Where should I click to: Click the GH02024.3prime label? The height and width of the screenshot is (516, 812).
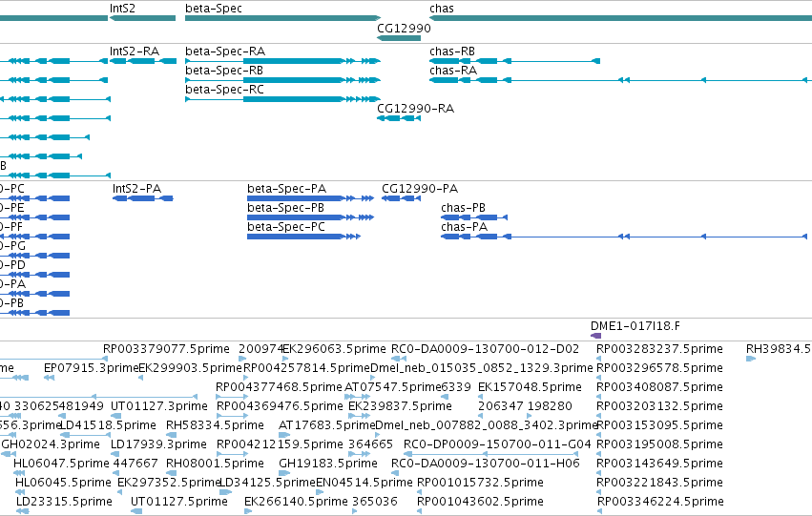51,445
